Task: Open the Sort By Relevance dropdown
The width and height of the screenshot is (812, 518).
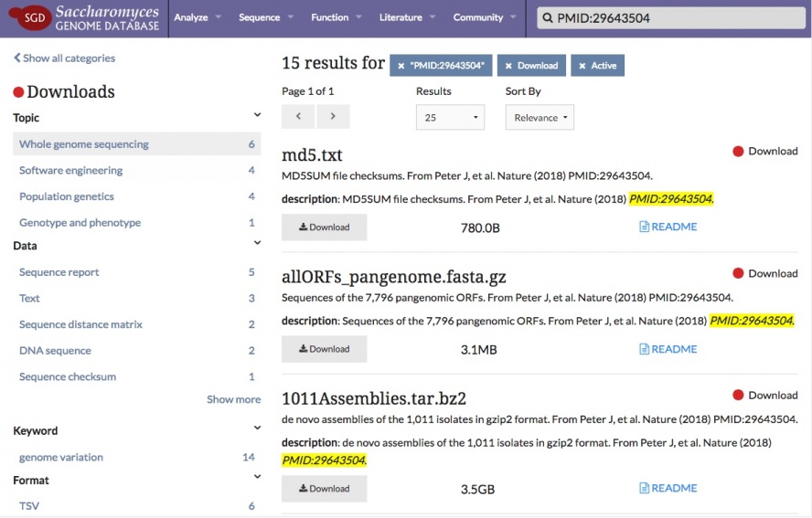Action: pyautogui.click(x=540, y=118)
